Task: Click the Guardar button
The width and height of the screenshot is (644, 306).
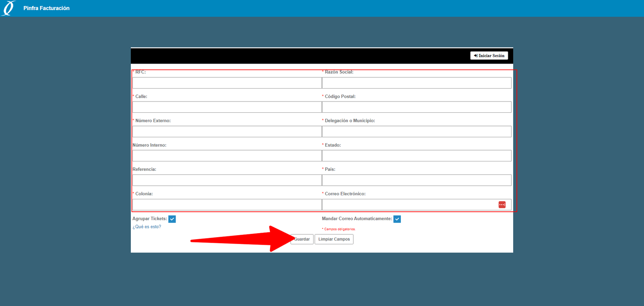Action: (302, 239)
